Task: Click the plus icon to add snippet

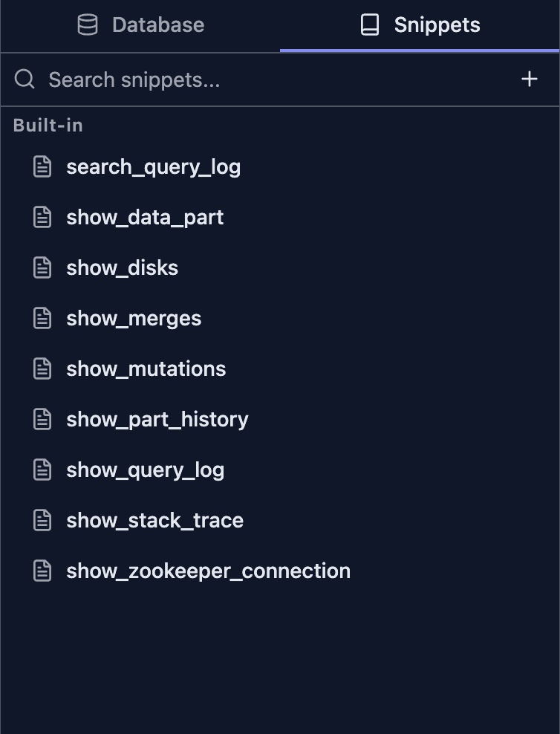Action: pos(529,79)
